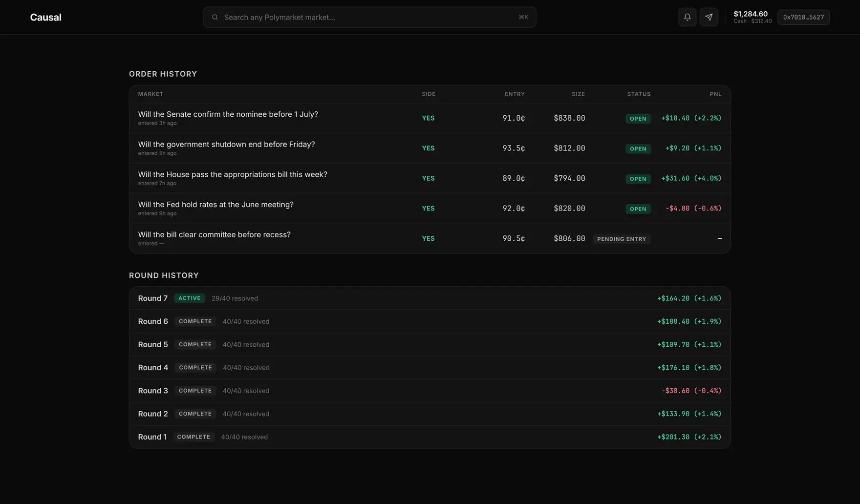Viewport: 860px width, 504px height.
Task: Click the +$31.60 (+4.0%) PnL
Action: [x=691, y=178]
